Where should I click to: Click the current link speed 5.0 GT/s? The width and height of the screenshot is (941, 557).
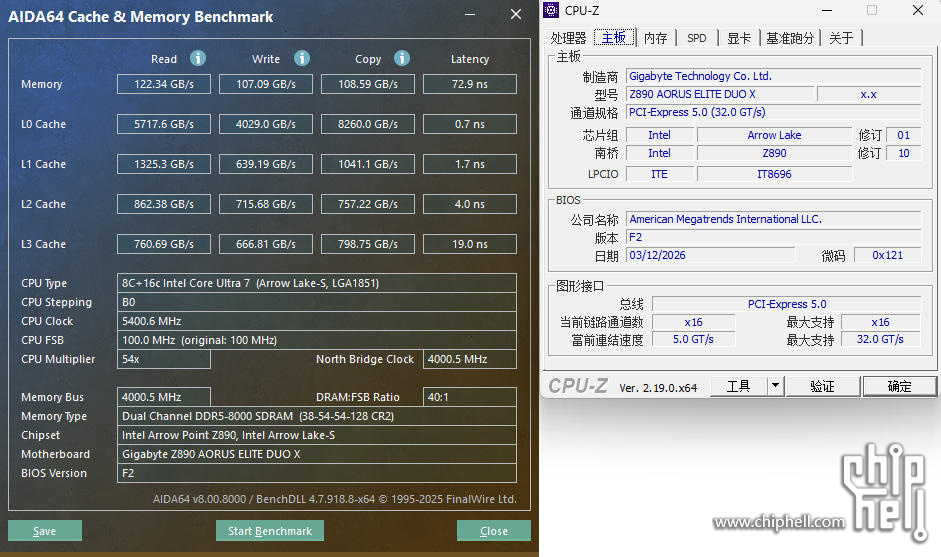tap(693, 339)
